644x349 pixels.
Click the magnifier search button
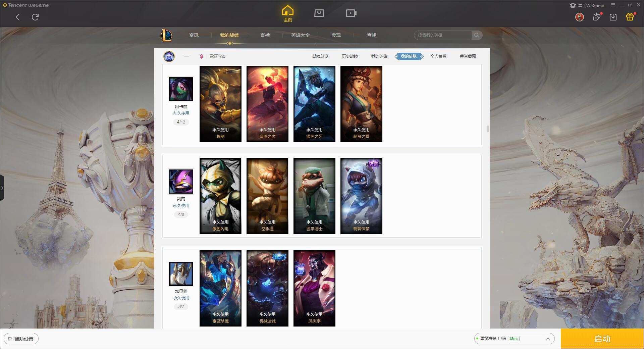[x=477, y=35]
